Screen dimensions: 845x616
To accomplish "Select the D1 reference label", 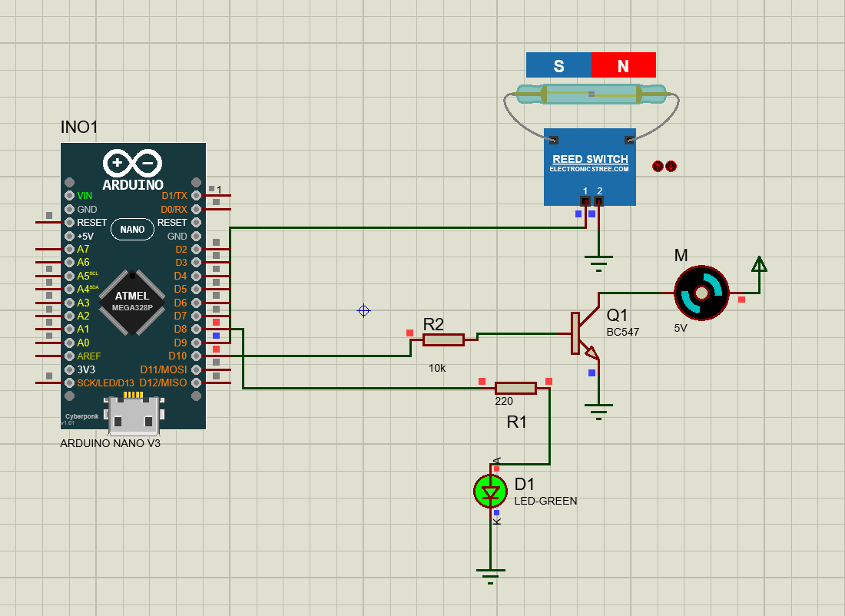I will 524,484.
